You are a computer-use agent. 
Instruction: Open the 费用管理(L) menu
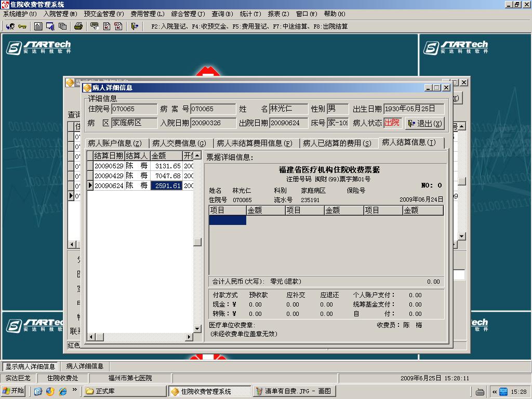[148, 14]
